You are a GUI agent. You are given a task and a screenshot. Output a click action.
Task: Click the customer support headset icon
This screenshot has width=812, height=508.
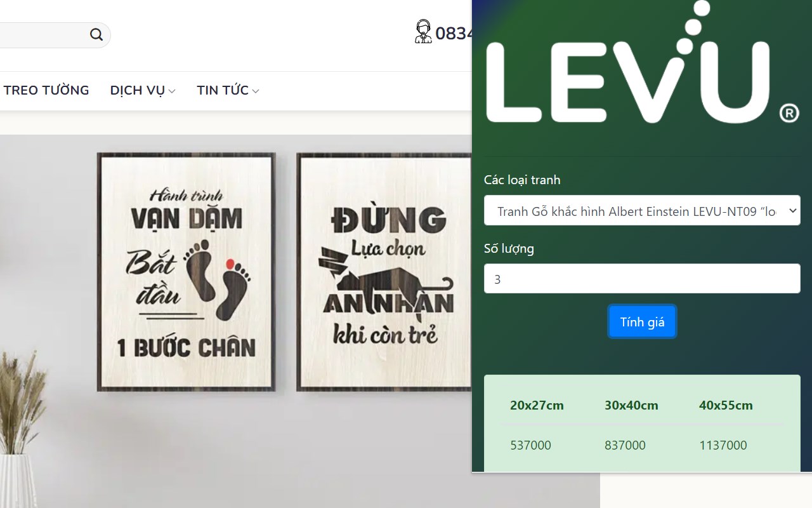(423, 31)
